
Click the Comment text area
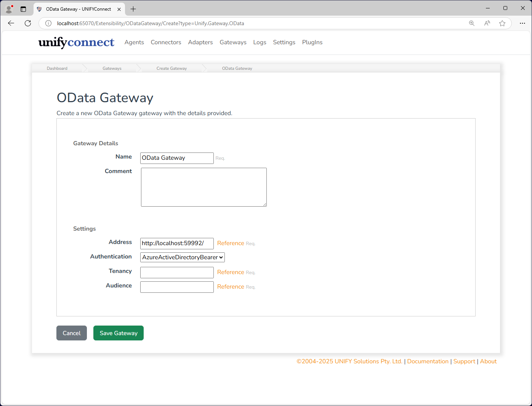click(x=204, y=187)
